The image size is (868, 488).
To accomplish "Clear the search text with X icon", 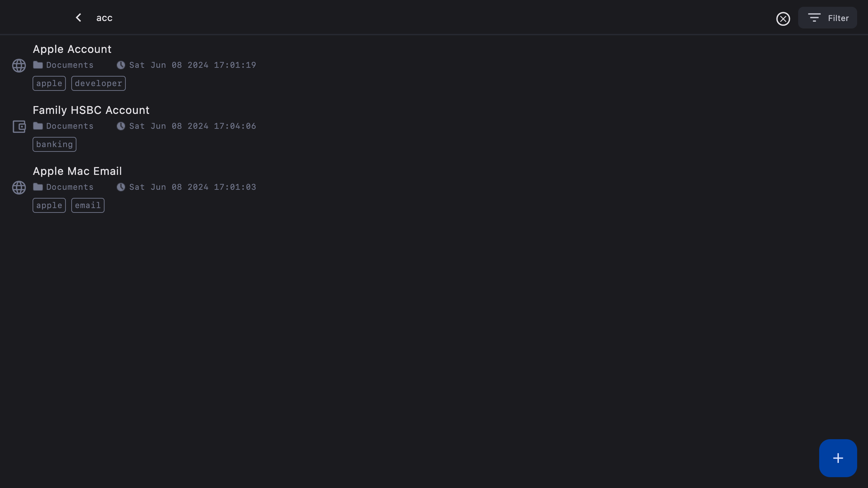I will (x=783, y=19).
